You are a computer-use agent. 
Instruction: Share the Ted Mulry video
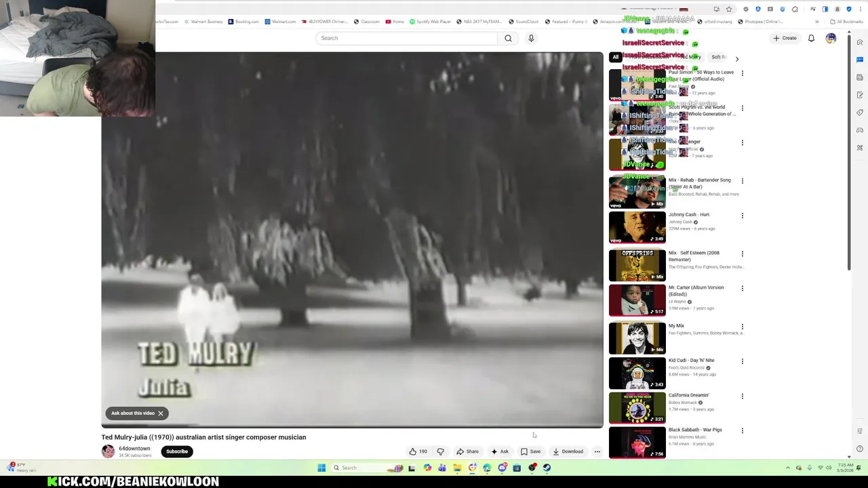click(467, 451)
